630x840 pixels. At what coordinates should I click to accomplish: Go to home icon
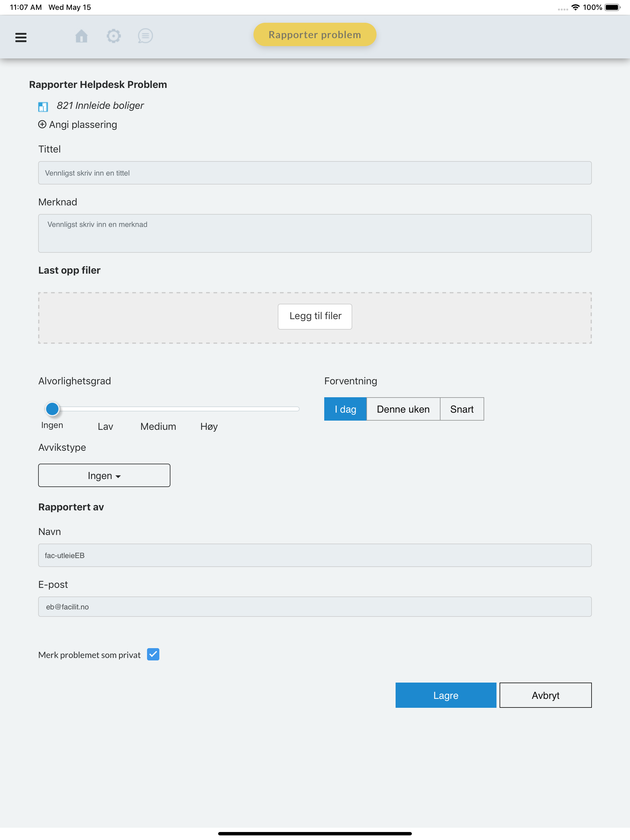pos(81,36)
